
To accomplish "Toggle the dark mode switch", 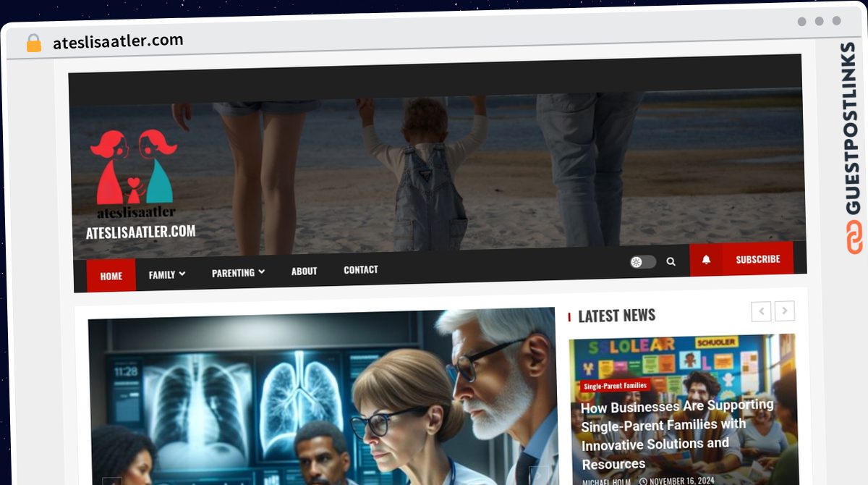I will (x=642, y=262).
